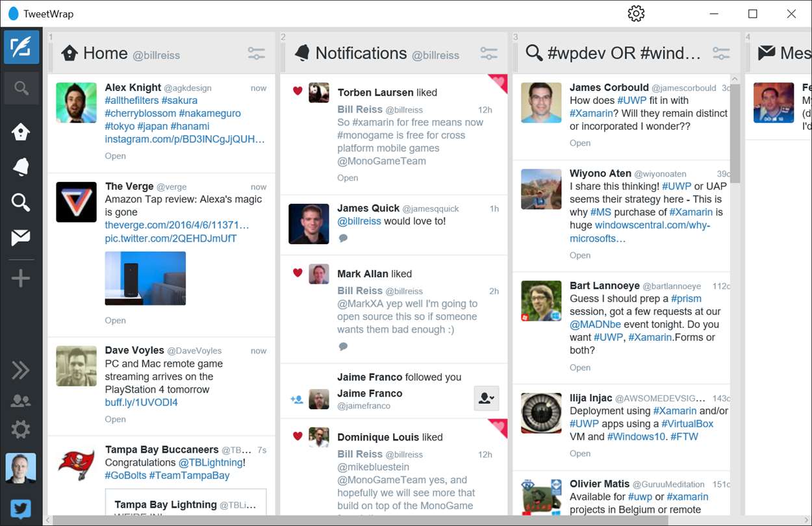The height and width of the screenshot is (526, 812).
Task: Click Alex Knight's avatar
Action: pyautogui.click(x=76, y=103)
